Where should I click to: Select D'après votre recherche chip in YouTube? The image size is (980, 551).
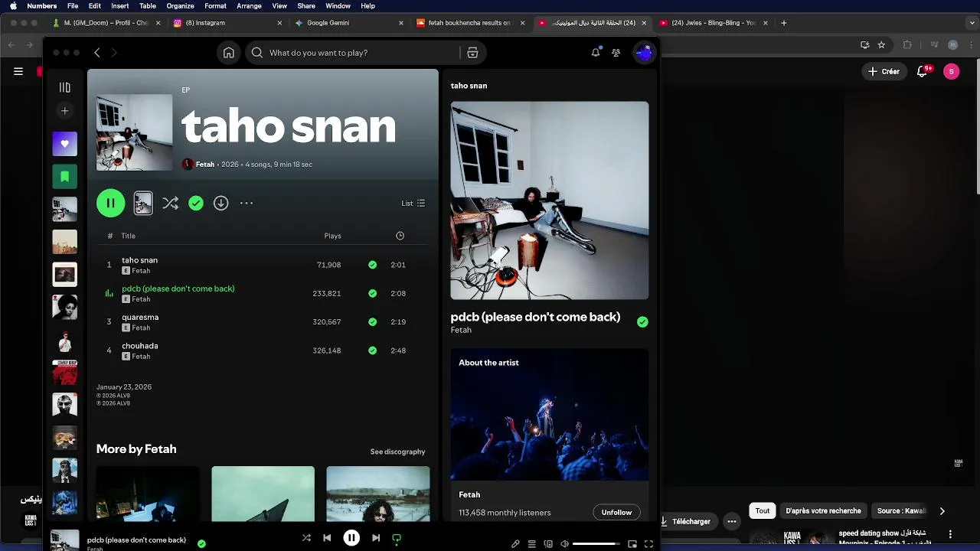pos(823,511)
